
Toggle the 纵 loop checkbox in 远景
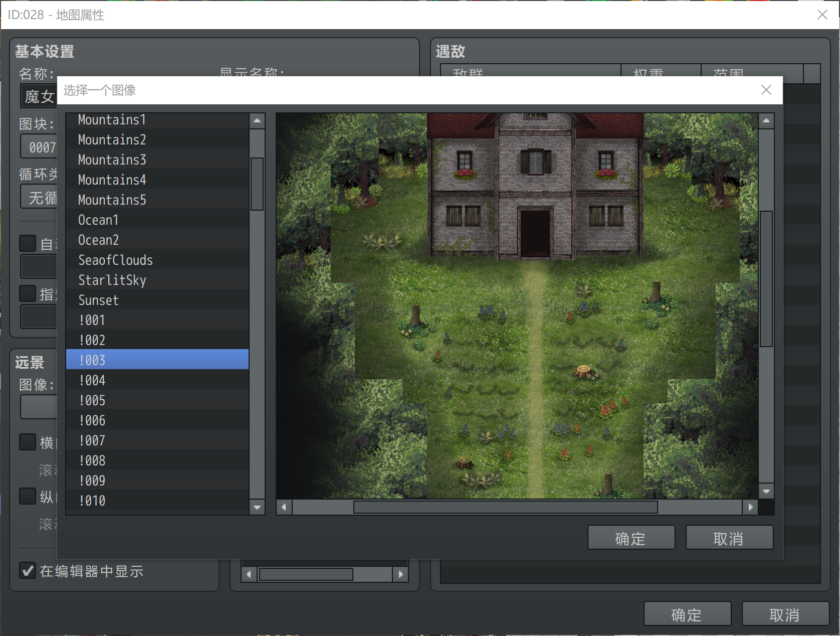click(28, 496)
